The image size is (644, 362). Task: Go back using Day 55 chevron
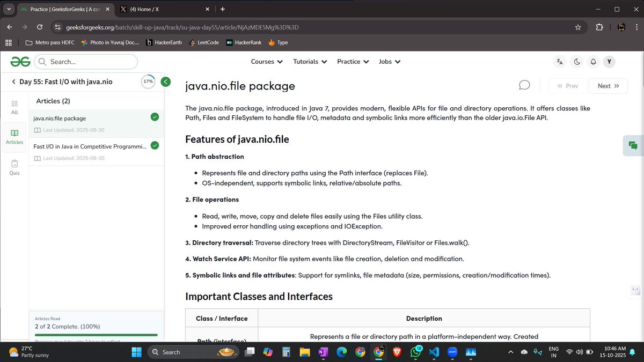pos(13,82)
